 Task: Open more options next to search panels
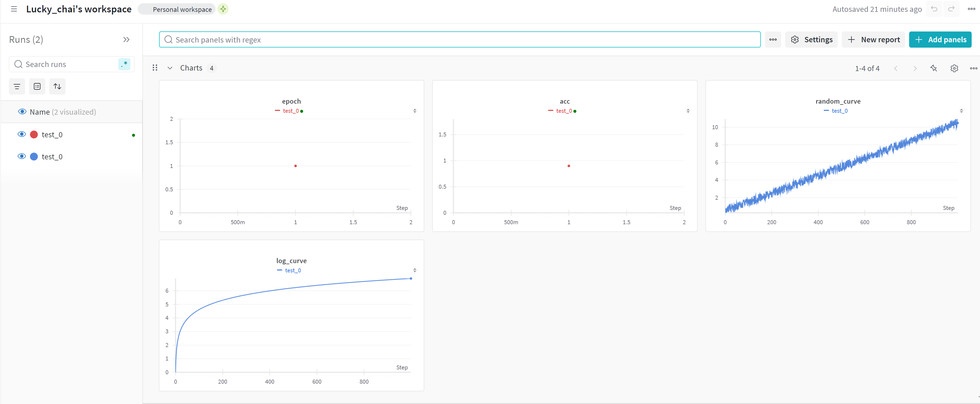click(x=773, y=40)
